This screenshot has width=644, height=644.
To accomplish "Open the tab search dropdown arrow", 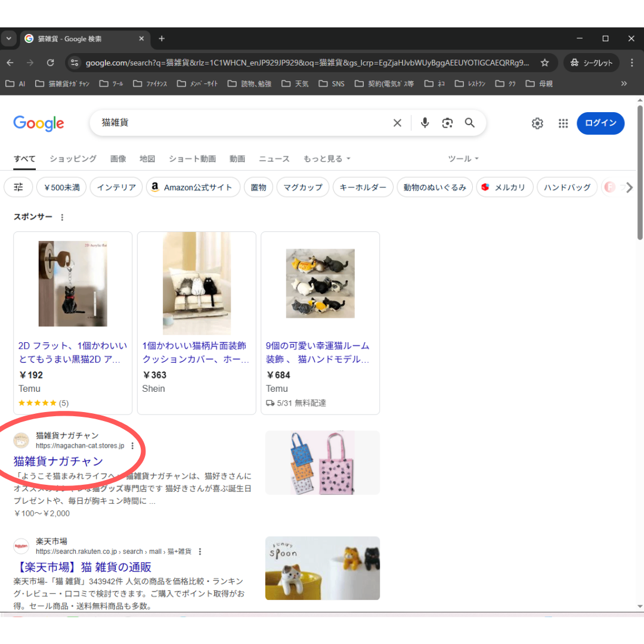I will [8, 39].
